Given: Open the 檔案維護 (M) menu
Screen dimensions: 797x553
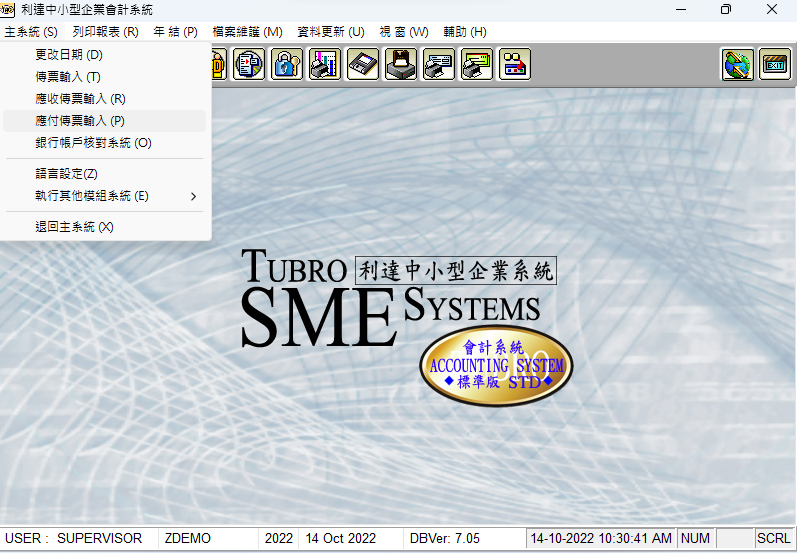Looking at the screenshot, I should [248, 32].
